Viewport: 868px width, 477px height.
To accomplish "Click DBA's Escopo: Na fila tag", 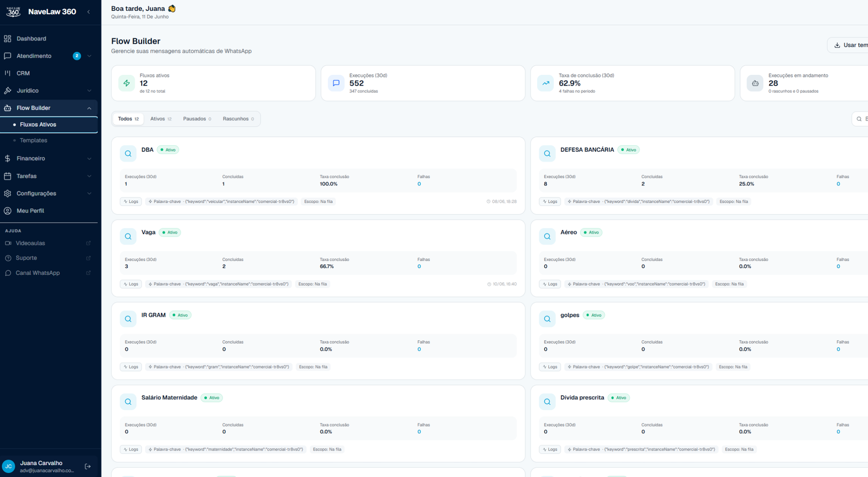I will 318,202.
